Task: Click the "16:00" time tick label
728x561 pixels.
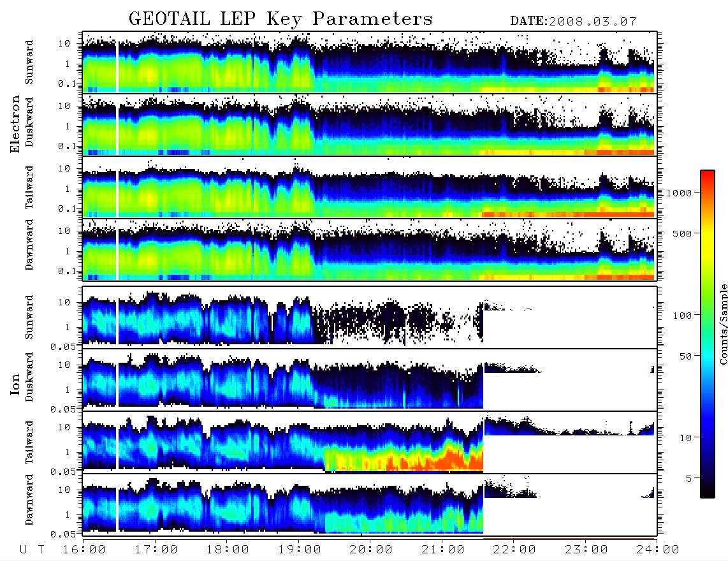Action: [84, 550]
